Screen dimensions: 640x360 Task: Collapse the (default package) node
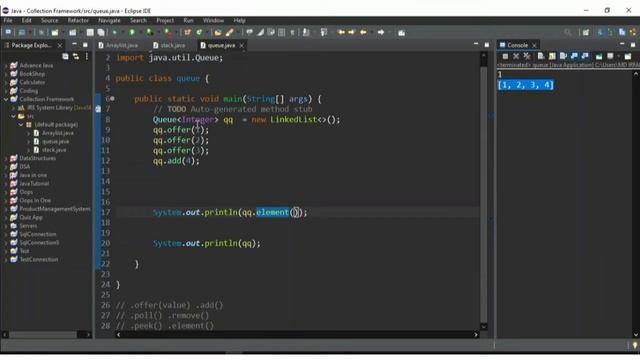tap(21, 124)
